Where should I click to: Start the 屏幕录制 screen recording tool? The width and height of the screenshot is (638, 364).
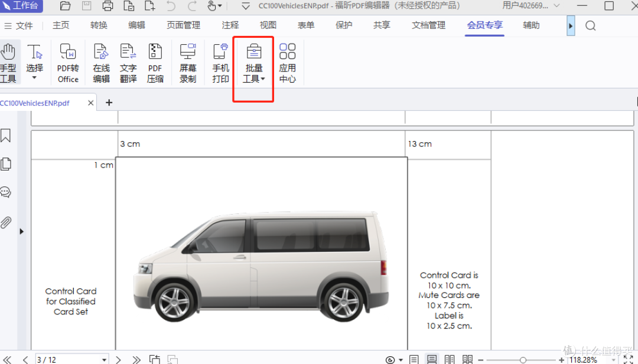click(x=188, y=63)
